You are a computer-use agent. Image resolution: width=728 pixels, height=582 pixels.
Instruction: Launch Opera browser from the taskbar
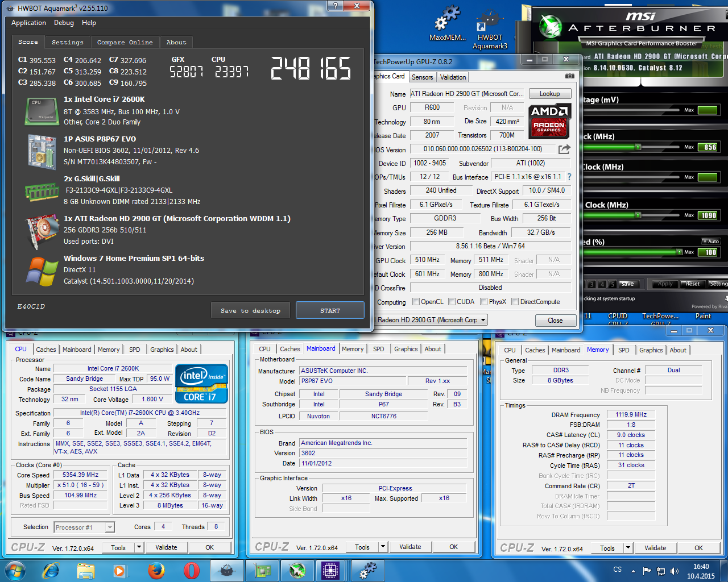tap(192, 570)
